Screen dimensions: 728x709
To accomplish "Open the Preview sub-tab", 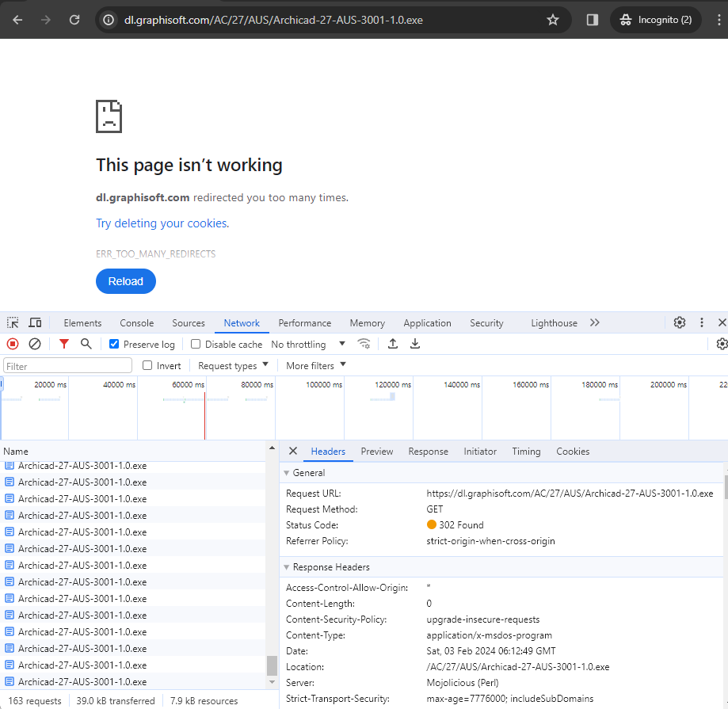I will (377, 452).
